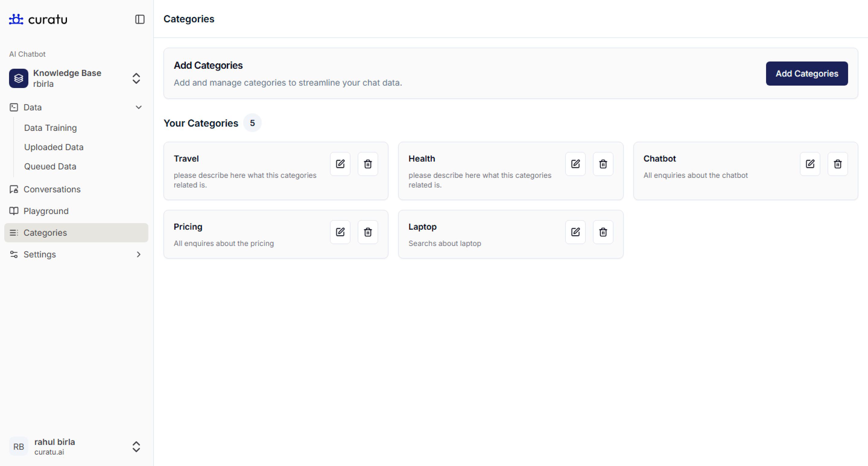Click the curatu logo
The image size is (868, 466).
(x=38, y=19)
